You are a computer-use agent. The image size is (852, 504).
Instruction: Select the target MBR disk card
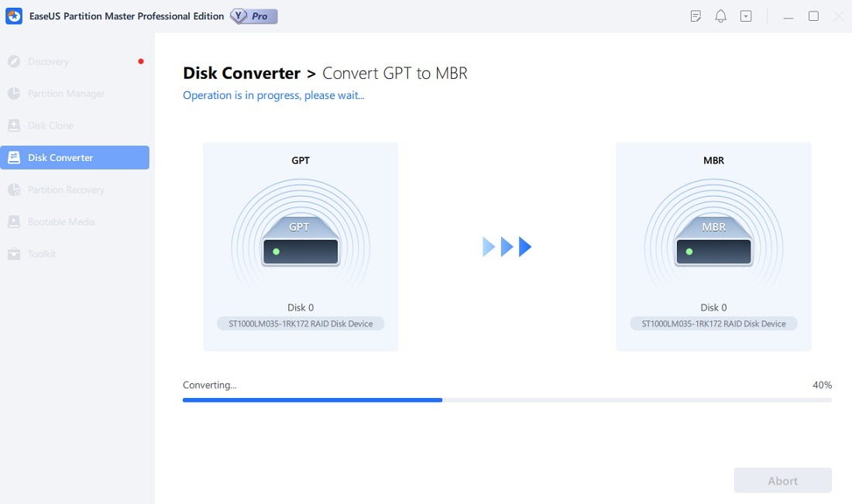pyautogui.click(x=713, y=246)
